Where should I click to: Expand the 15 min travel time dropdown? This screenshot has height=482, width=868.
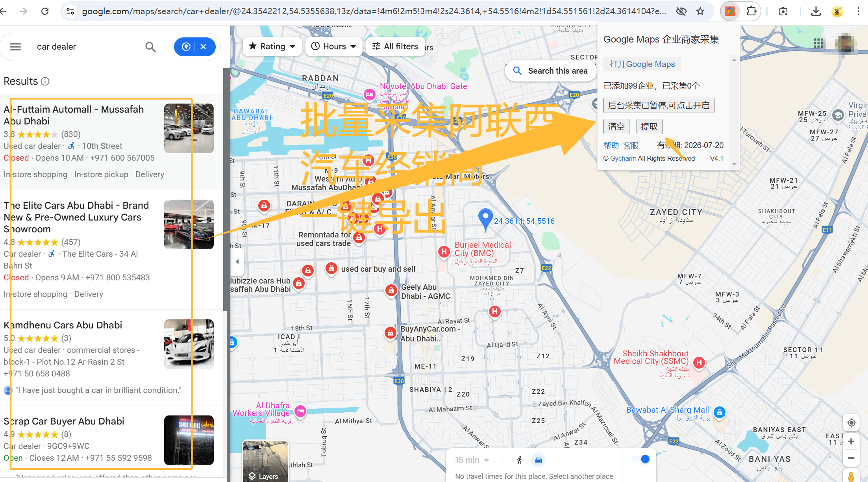point(472,460)
